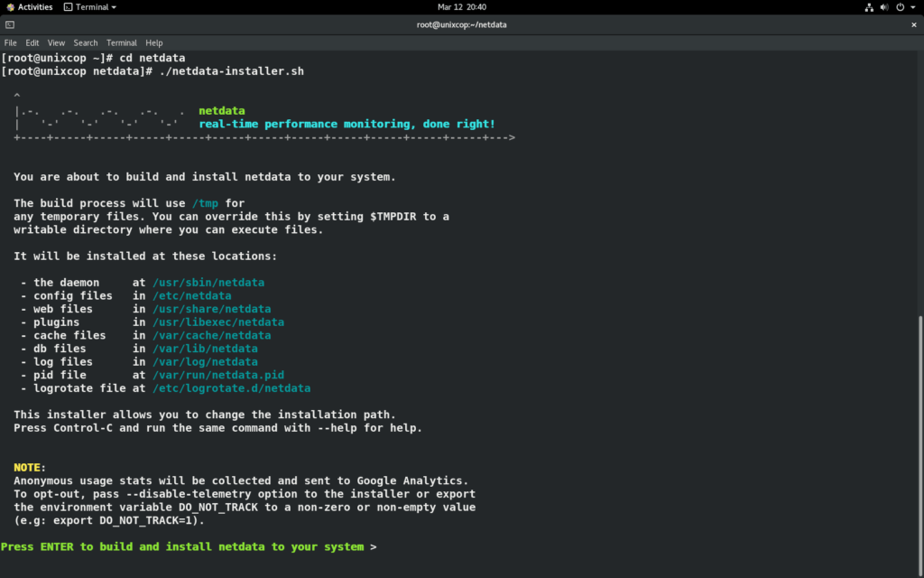Click the terminal vertical scrollbar thumb
The height and width of the screenshot is (578, 924).
(920, 447)
